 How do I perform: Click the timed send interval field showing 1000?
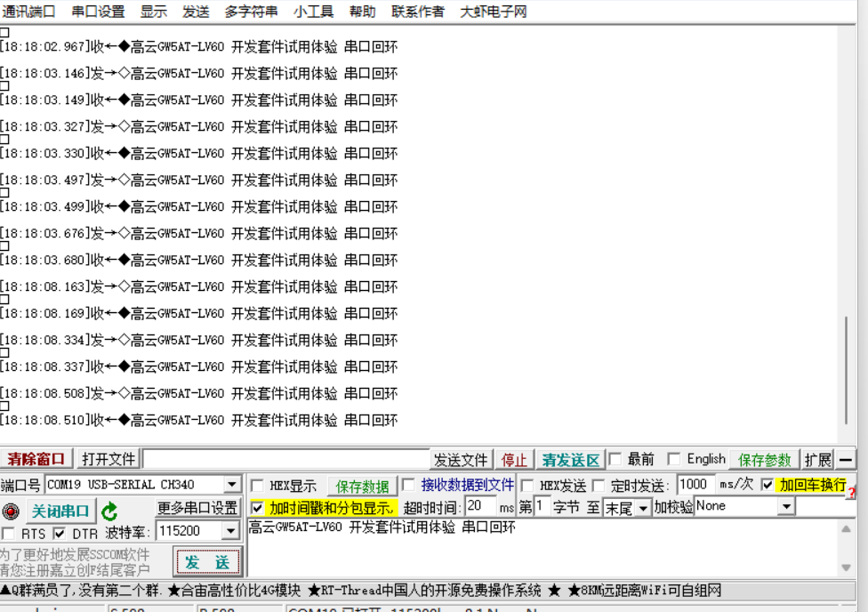(695, 485)
